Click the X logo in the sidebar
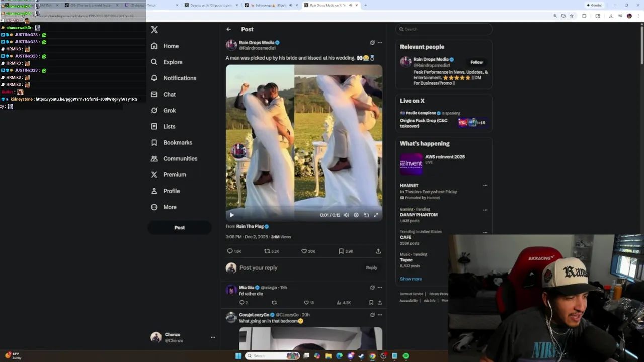 154,30
